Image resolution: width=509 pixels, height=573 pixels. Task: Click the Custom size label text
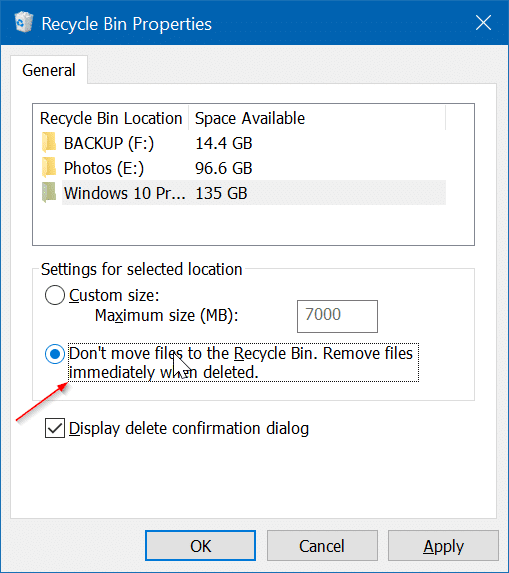coord(114,295)
